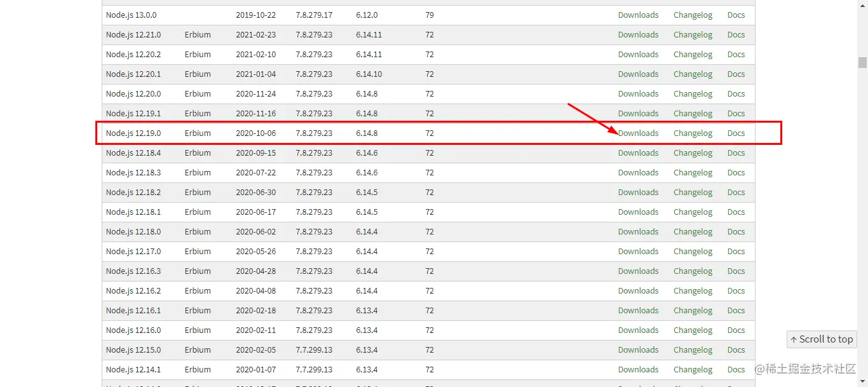Open Downloads for Node.js 12.18.1
This screenshot has width=868, height=387.
pos(638,212)
